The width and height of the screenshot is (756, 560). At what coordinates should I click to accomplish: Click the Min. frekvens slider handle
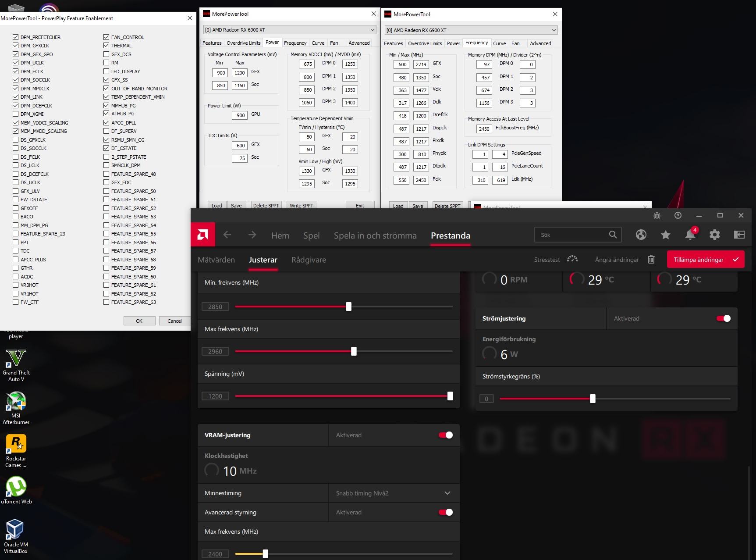[348, 307]
